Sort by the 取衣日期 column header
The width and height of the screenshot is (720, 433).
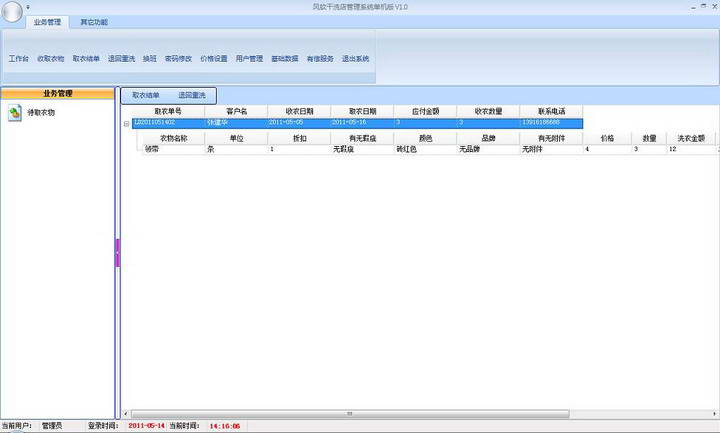tap(362, 111)
